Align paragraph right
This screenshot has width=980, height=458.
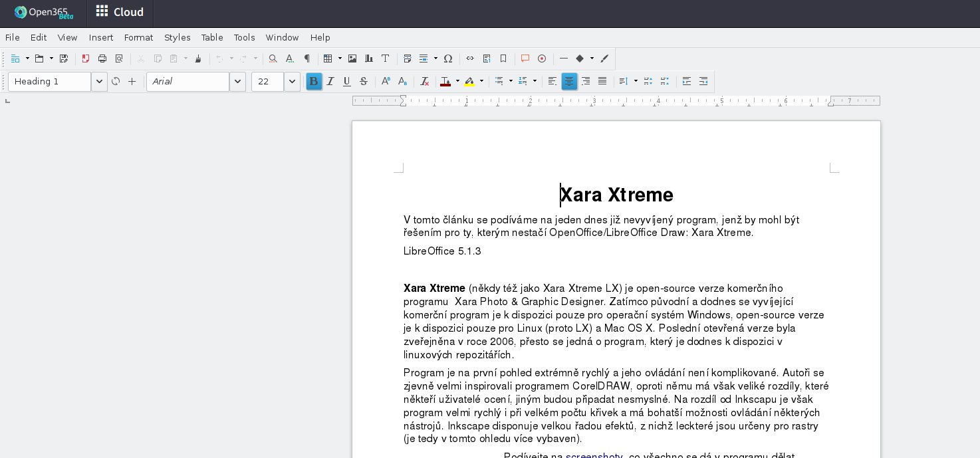pyautogui.click(x=586, y=81)
